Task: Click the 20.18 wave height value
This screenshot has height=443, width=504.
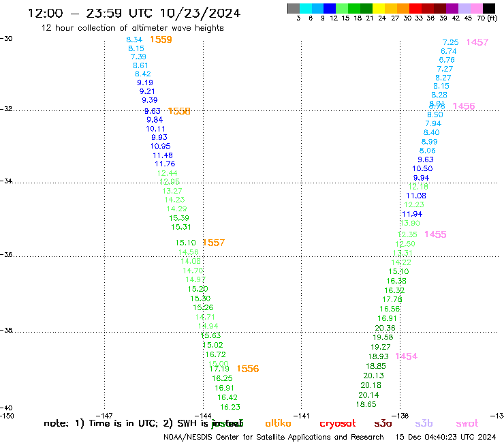Action: (x=371, y=385)
